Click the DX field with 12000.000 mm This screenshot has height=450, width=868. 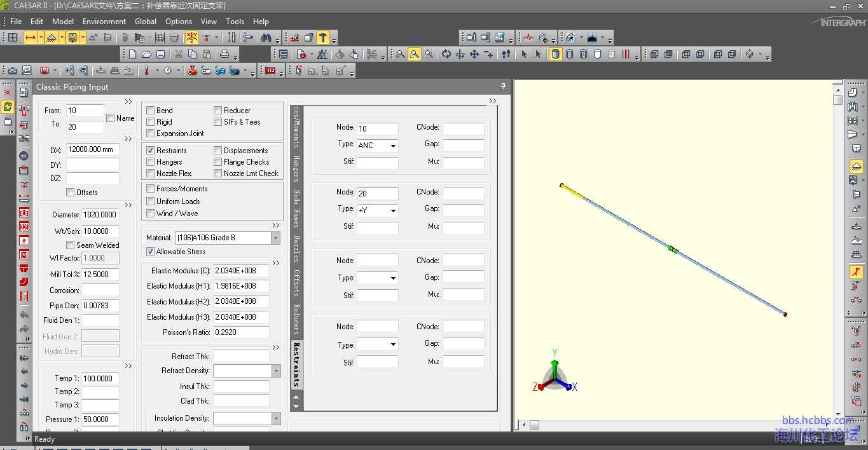[92, 150]
